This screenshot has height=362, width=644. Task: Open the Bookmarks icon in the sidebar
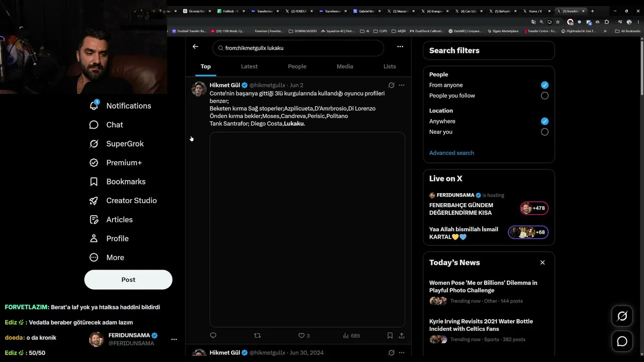coord(94,182)
